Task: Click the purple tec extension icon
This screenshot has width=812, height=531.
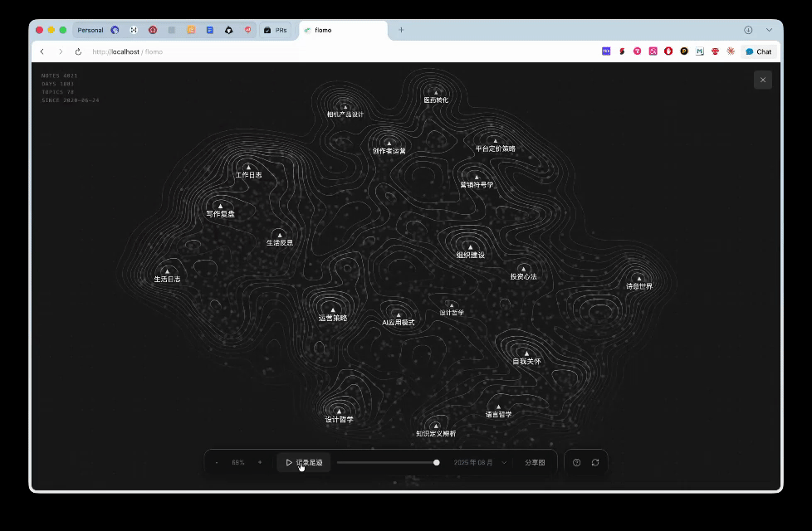Action: pyautogui.click(x=606, y=51)
